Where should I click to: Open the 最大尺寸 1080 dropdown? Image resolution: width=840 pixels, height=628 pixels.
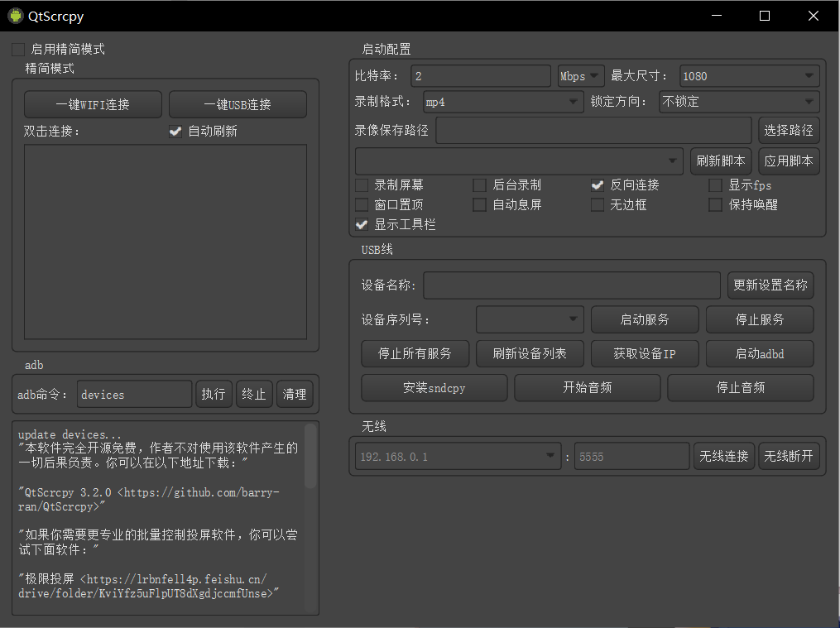point(749,76)
